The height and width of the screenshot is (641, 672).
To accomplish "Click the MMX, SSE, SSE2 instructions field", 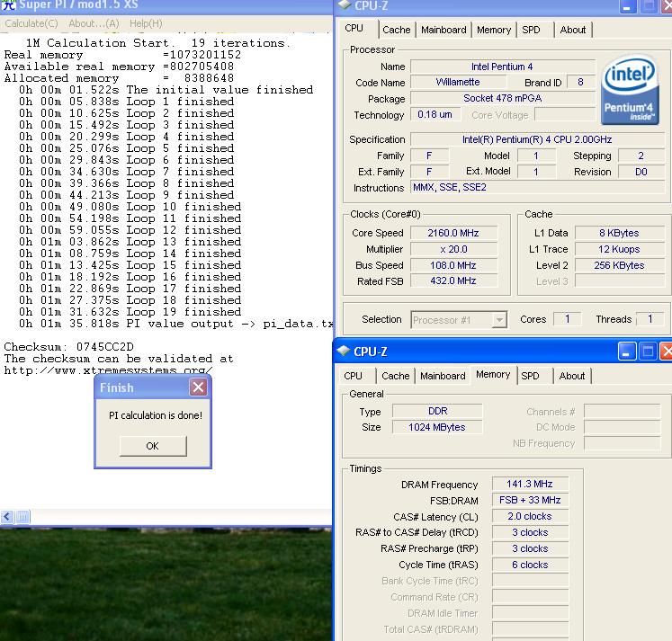I will pos(537,188).
